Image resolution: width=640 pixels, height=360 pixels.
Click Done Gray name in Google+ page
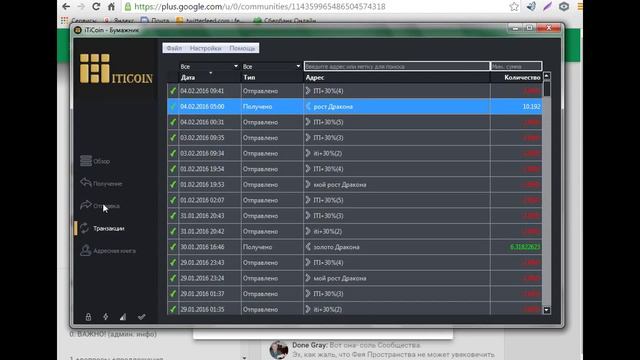[309, 345]
